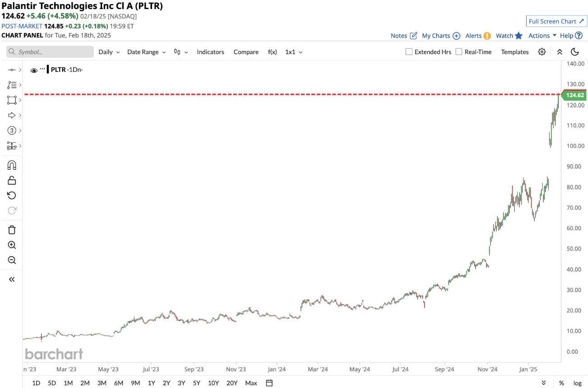Click the Symbol search field

(50, 52)
